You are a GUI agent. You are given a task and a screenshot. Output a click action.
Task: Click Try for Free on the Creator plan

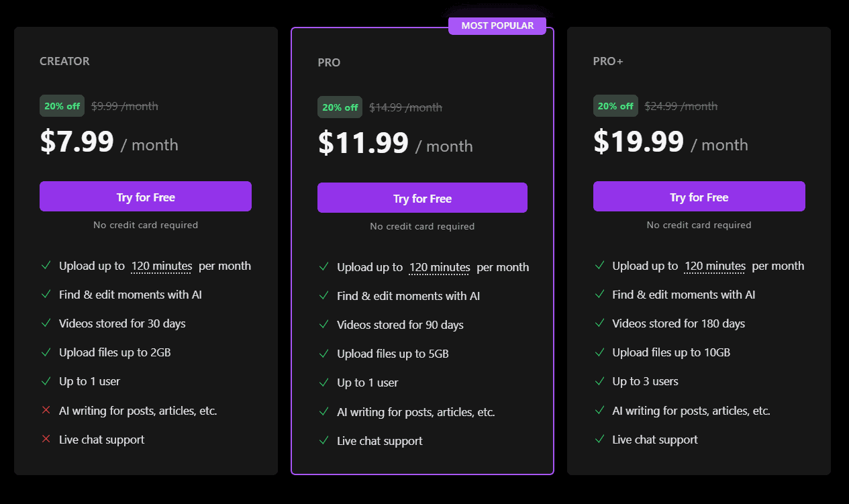click(x=145, y=196)
